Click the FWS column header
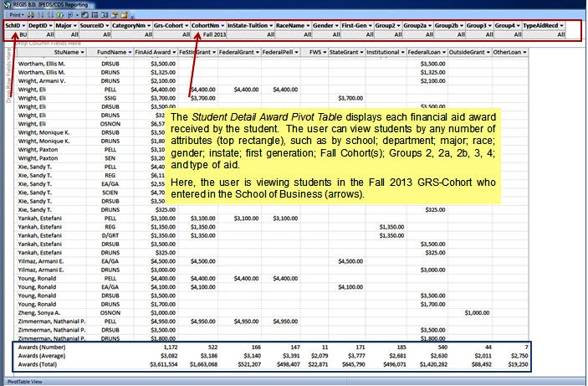This screenshot has width=588, height=386. (314, 52)
